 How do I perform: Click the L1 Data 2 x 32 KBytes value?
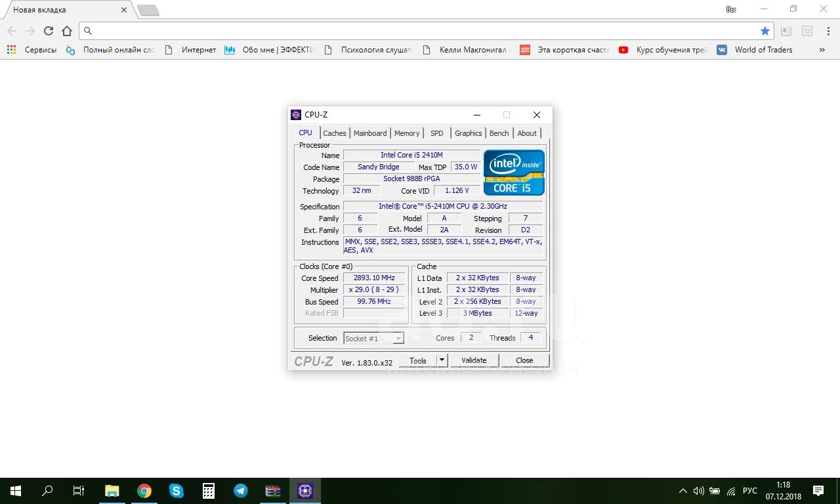[x=478, y=278]
